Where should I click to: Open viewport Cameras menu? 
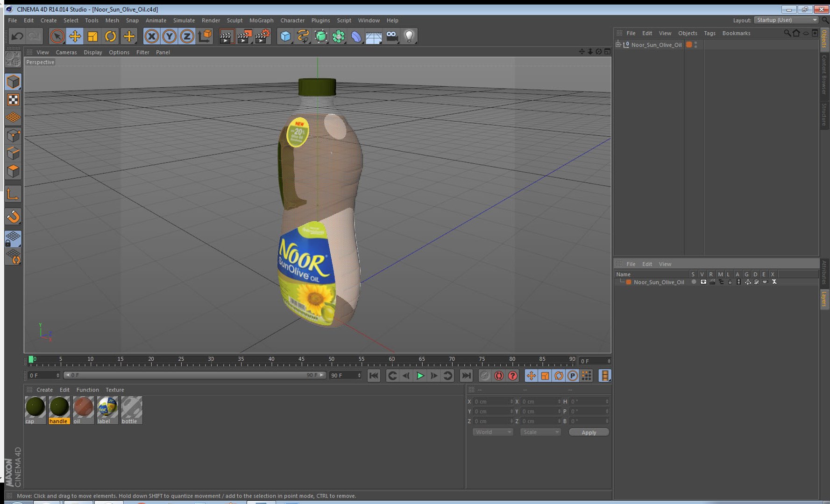pyautogui.click(x=66, y=52)
